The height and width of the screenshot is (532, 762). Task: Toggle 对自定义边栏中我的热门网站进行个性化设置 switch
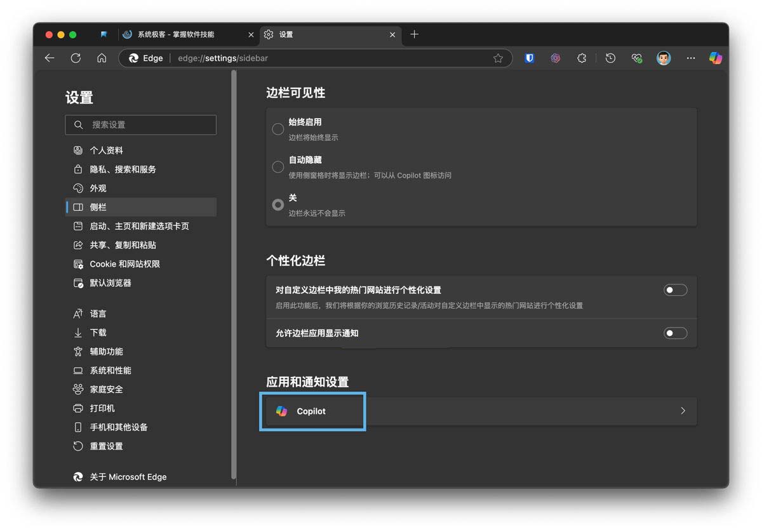[676, 290]
